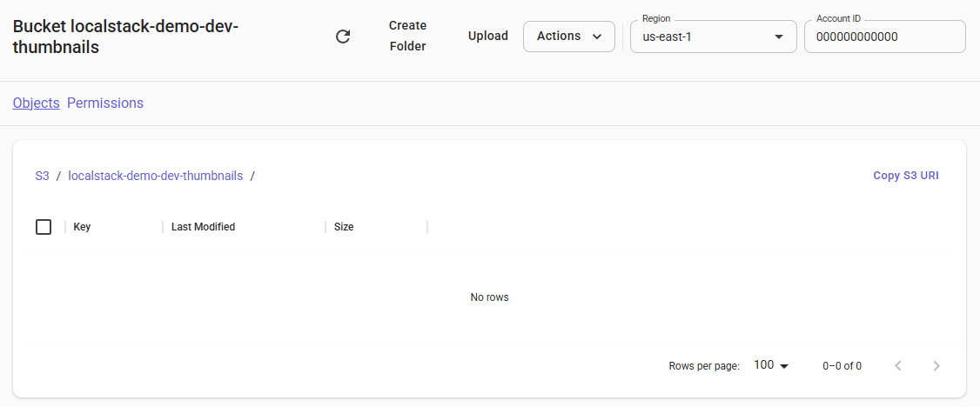The width and height of the screenshot is (980, 407).
Task: Go to next page arrow
Action: (936, 366)
